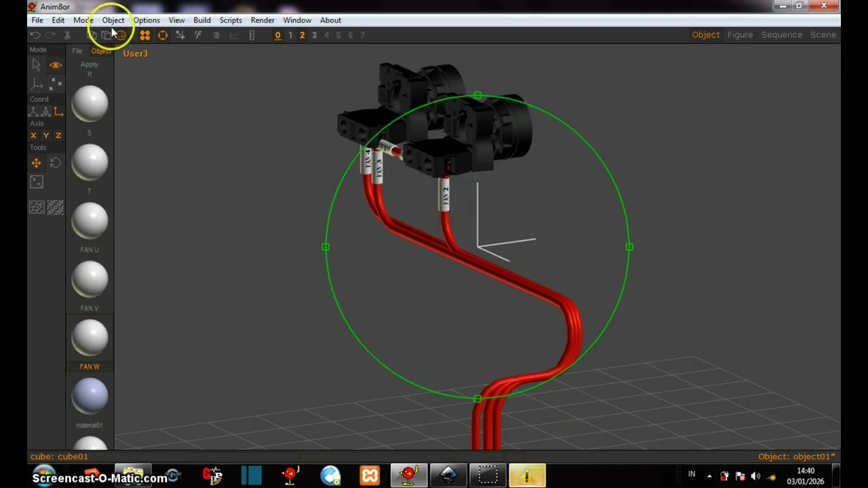868x488 pixels.
Task: Switch to the Scene editor tab
Action: click(x=823, y=35)
